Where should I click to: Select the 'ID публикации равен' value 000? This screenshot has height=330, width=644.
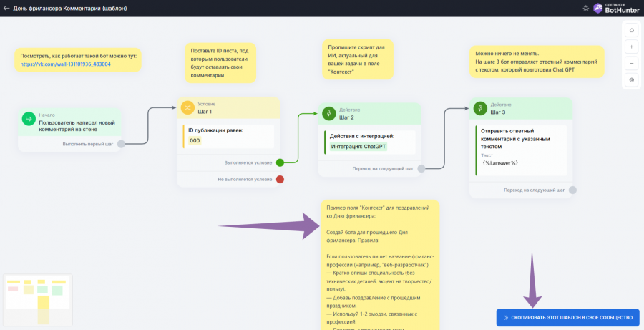195,140
